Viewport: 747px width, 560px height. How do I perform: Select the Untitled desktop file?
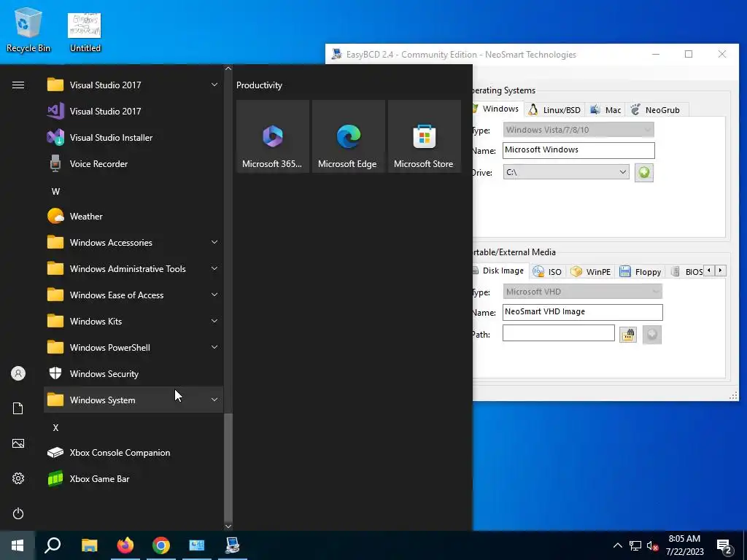(x=85, y=32)
